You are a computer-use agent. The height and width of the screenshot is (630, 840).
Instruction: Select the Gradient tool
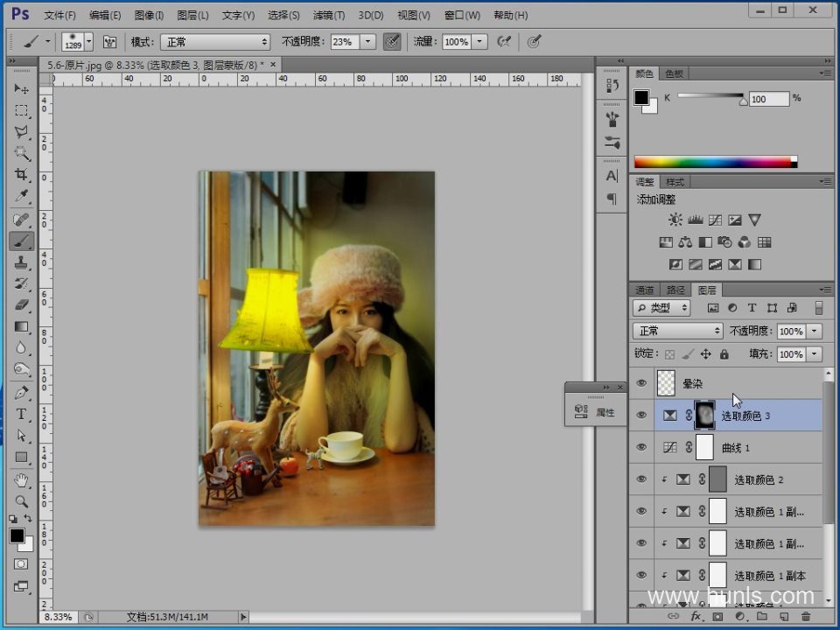click(21, 326)
